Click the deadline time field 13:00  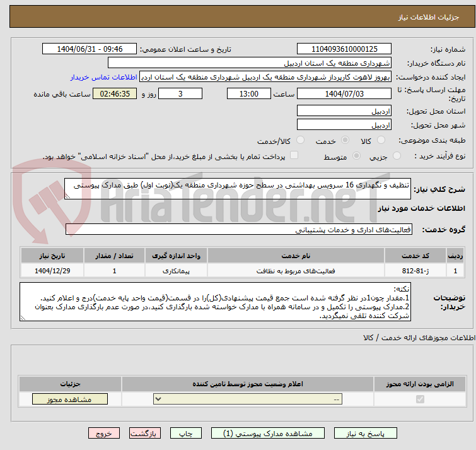point(249,93)
